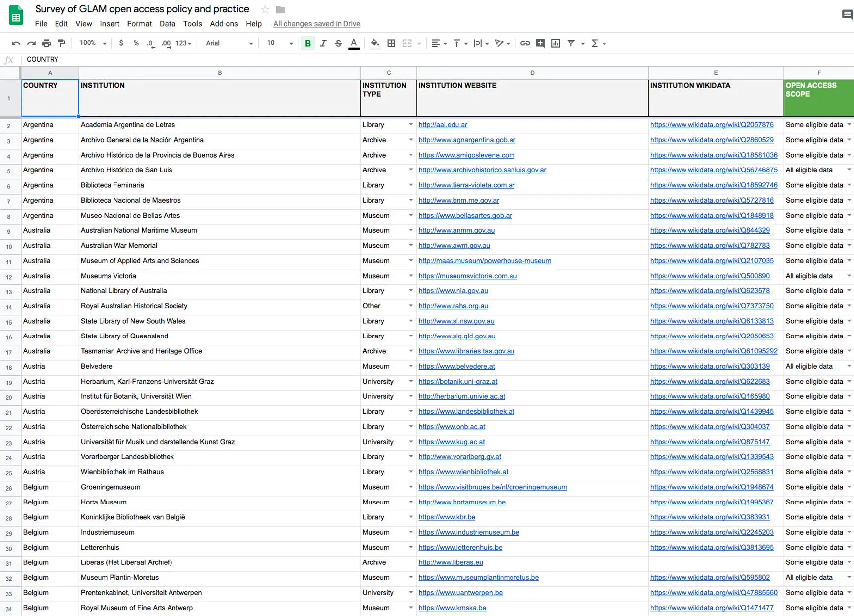Toggle Italic formatting button
This screenshot has height=616, width=854.
[x=323, y=43]
